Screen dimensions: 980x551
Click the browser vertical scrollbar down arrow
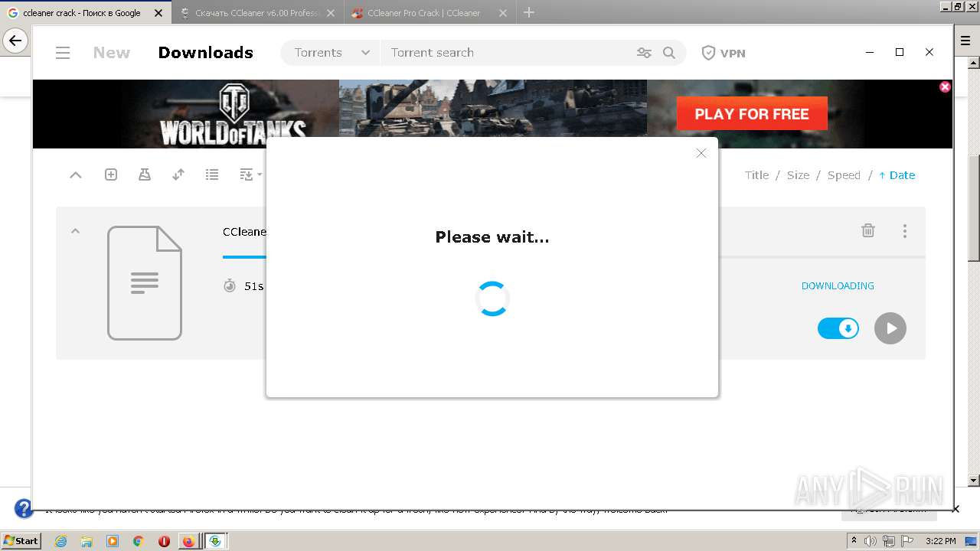[x=974, y=481]
